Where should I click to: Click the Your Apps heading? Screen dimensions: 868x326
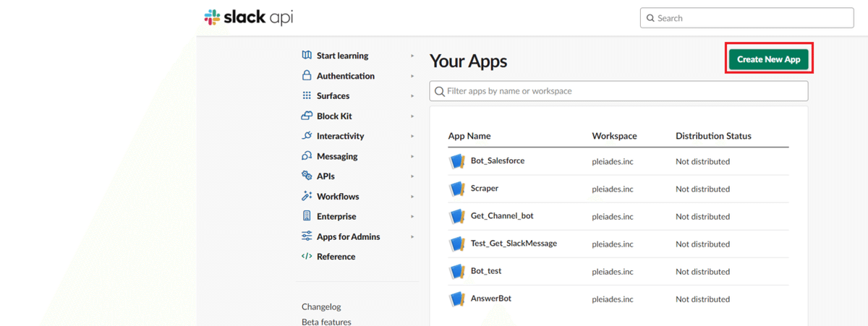coord(469,61)
